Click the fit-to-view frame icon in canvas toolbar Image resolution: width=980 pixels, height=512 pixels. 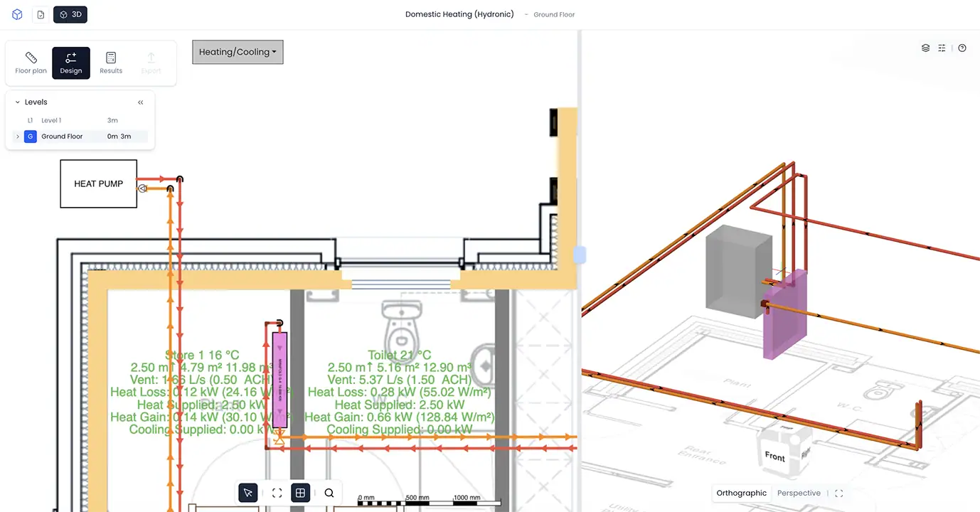pos(277,493)
